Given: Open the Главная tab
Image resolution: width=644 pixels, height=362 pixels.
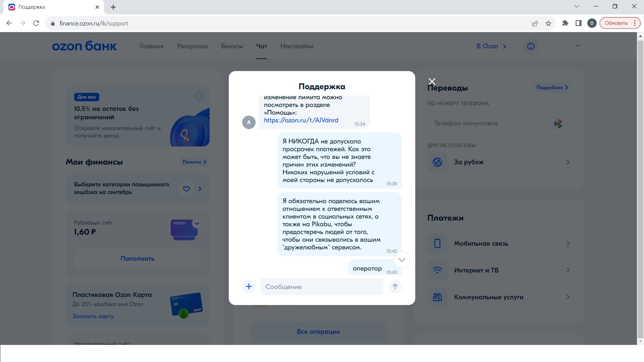Looking at the screenshot, I should 152,46.
